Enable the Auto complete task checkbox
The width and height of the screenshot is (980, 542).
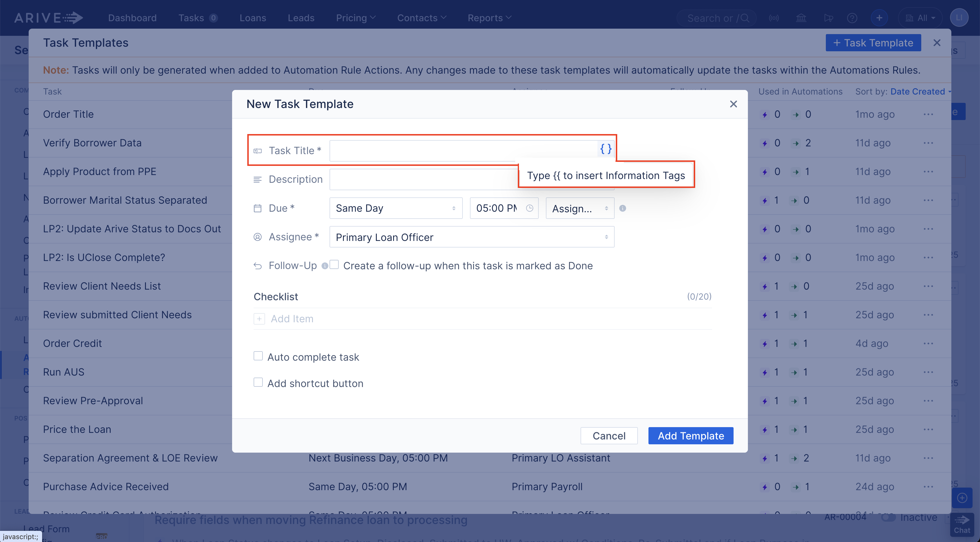coord(258,356)
